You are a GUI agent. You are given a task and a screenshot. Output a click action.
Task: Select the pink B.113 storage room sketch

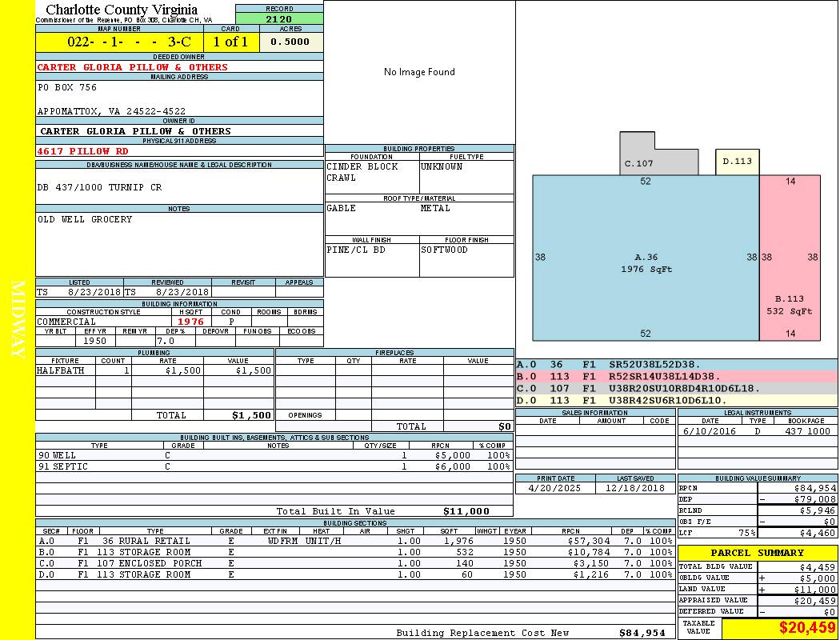(x=789, y=258)
